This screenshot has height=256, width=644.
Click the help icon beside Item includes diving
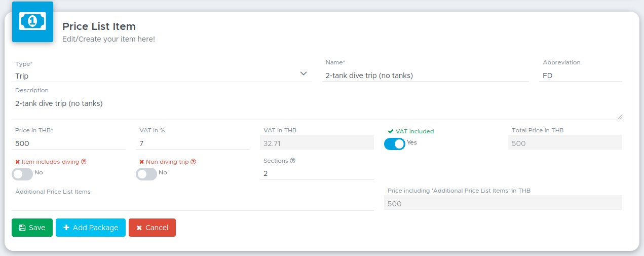point(84,162)
